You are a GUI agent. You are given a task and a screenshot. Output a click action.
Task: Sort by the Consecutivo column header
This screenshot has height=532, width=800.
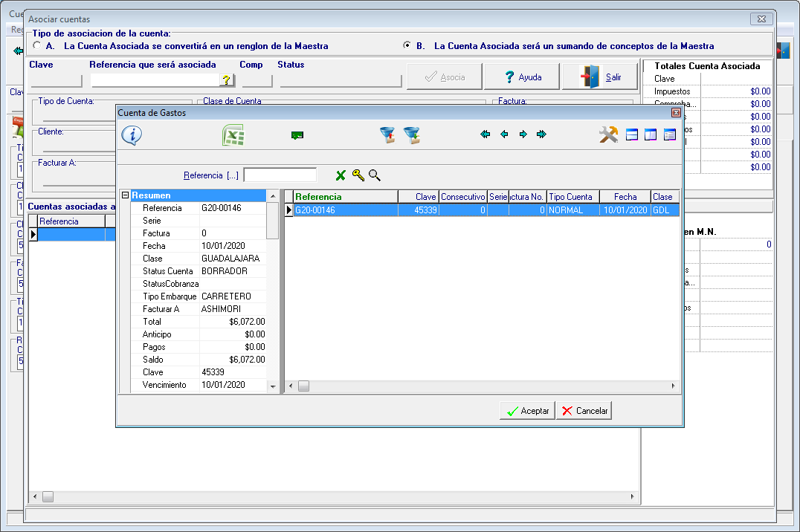coord(462,197)
